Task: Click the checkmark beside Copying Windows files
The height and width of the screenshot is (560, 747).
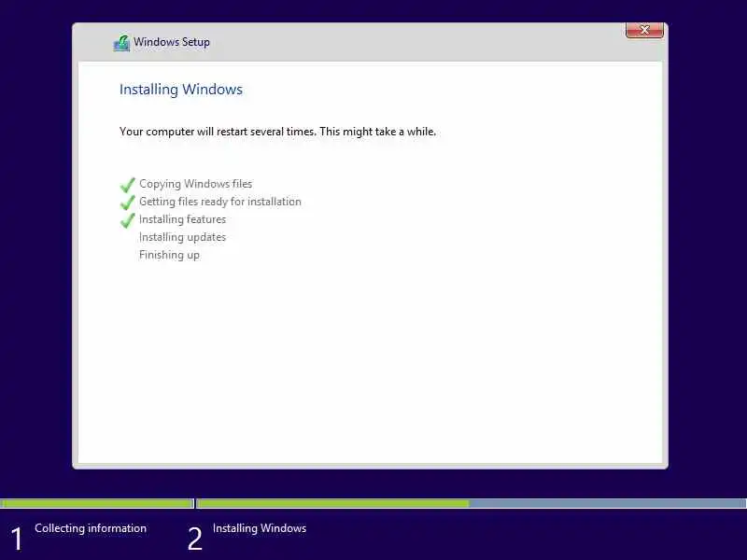Action: click(128, 184)
